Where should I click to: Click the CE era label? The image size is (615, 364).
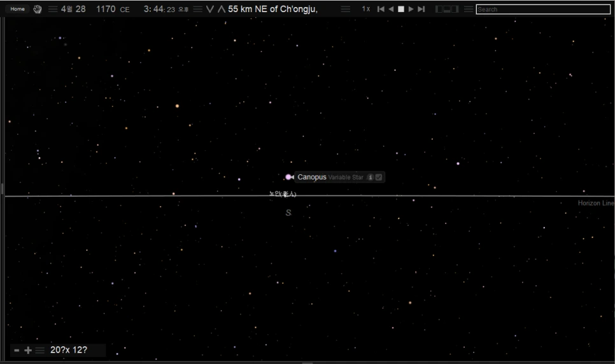point(125,10)
